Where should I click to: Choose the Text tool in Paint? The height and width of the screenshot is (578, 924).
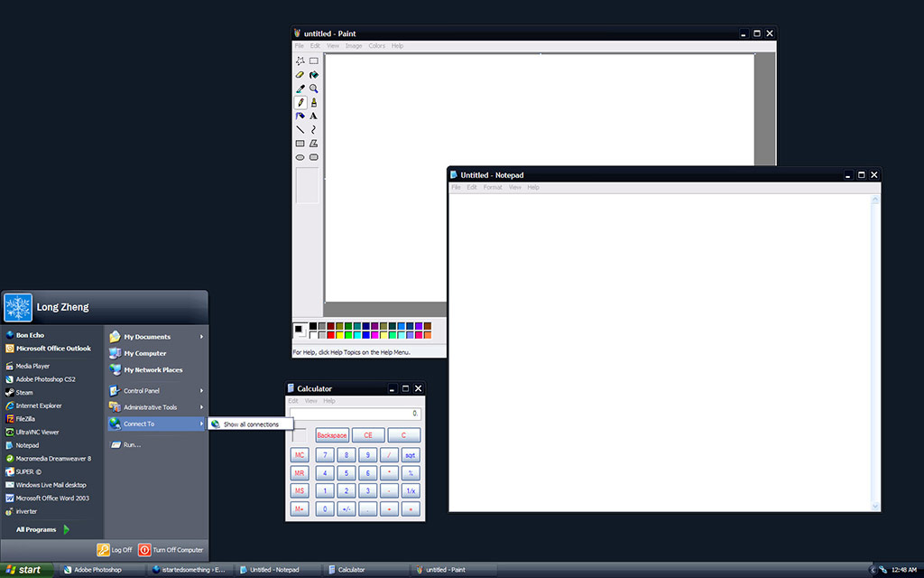click(313, 116)
